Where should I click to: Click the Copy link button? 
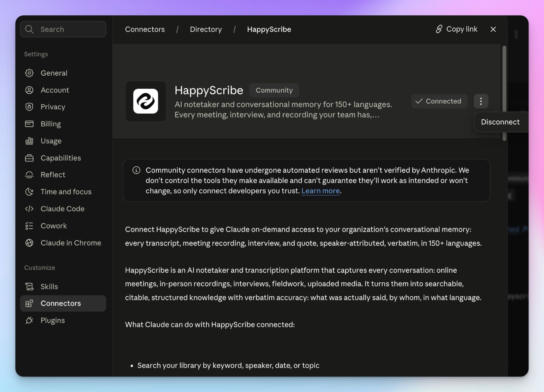456,29
